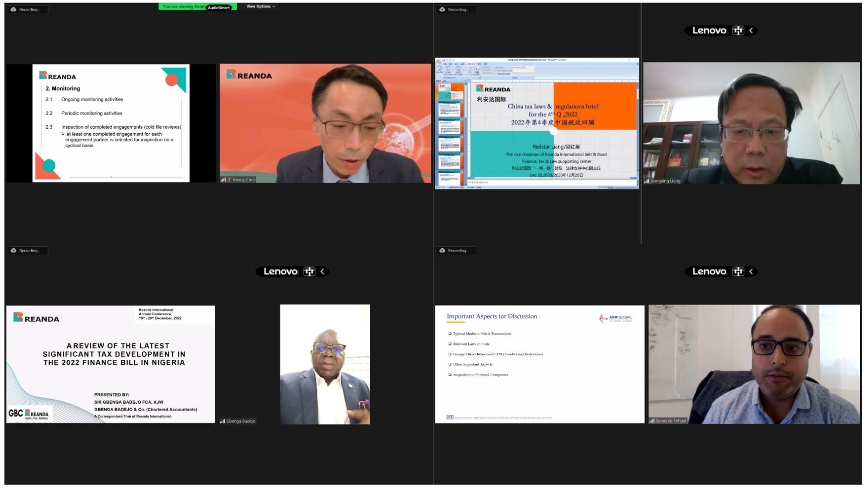Viewport: 868px width, 488px height.
Task: Select Gbenga Badejo's video feed
Action: (325, 364)
